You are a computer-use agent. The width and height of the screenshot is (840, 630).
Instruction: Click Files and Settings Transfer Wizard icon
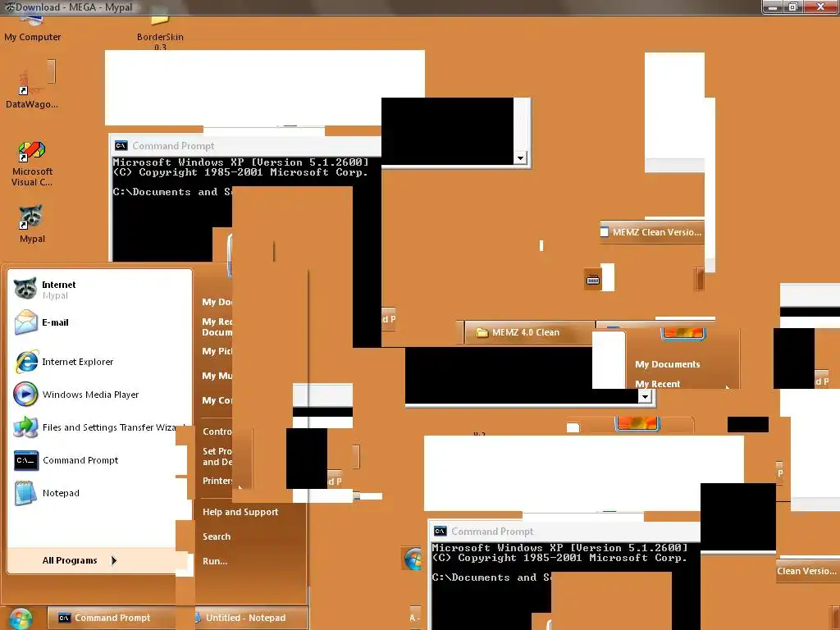[x=25, y=427]
